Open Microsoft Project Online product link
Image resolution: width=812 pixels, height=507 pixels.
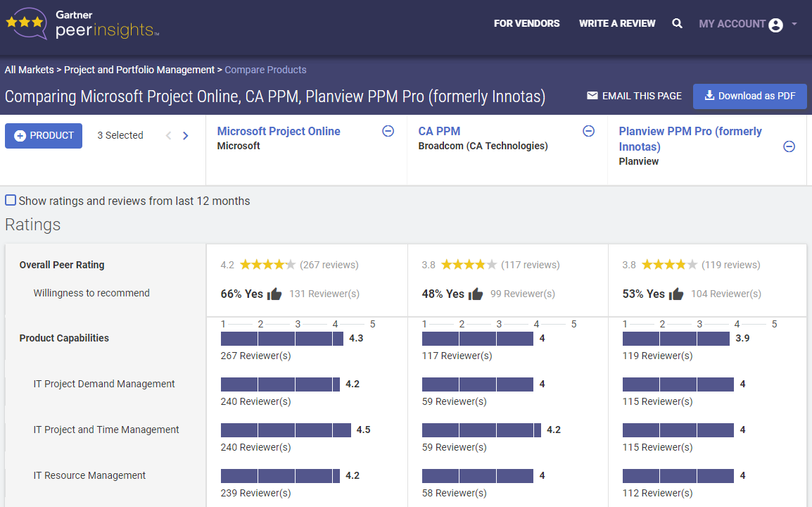pos(279,131)
